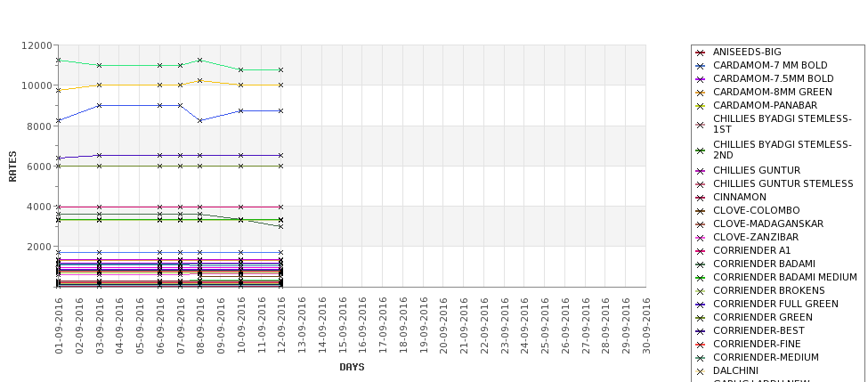Select CHILLIES BYADGI STEMLESS-1ST legend entry
Screen dimensions: 868x382
coord(783,124)
